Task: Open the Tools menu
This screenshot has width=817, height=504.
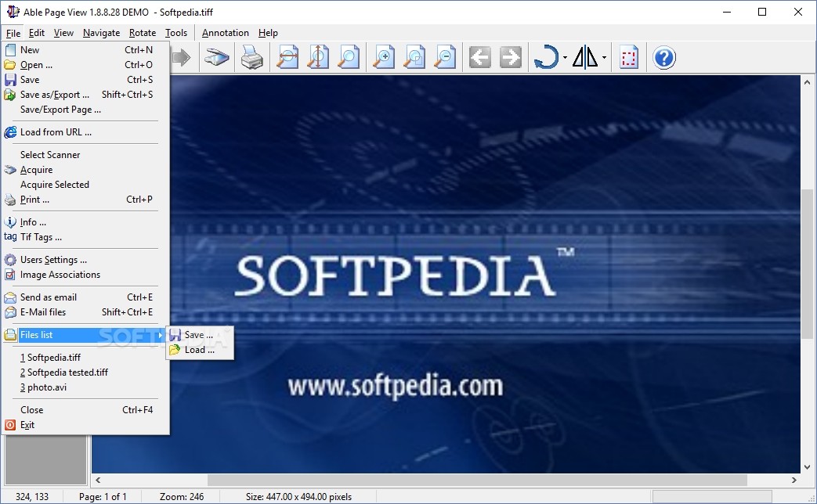Action: pyautogui.click(x=176, y=33)
